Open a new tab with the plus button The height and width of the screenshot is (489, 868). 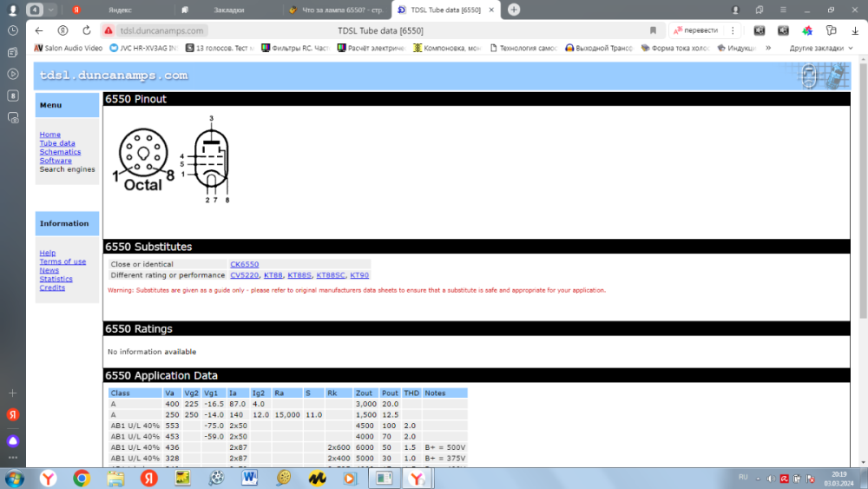click(514, 10)
